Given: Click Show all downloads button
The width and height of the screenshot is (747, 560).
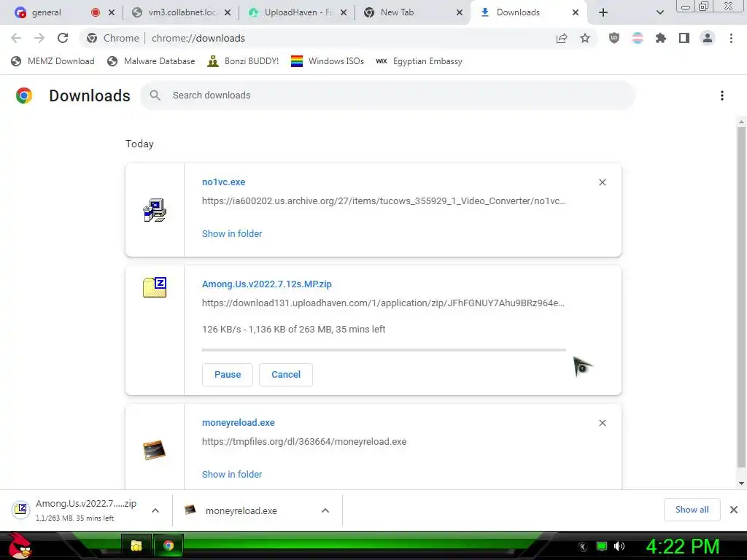Looking at the screenshot, I should click(x=692, y=510).
